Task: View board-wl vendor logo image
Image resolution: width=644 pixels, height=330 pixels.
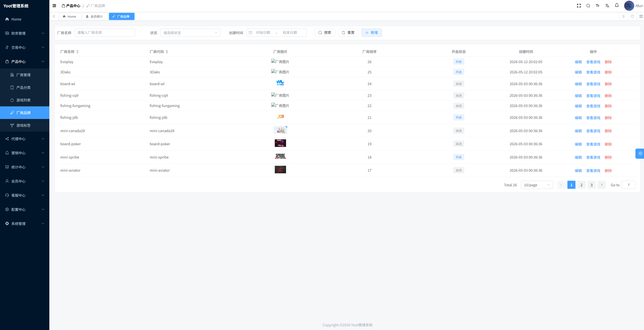Action: [280, 83]
